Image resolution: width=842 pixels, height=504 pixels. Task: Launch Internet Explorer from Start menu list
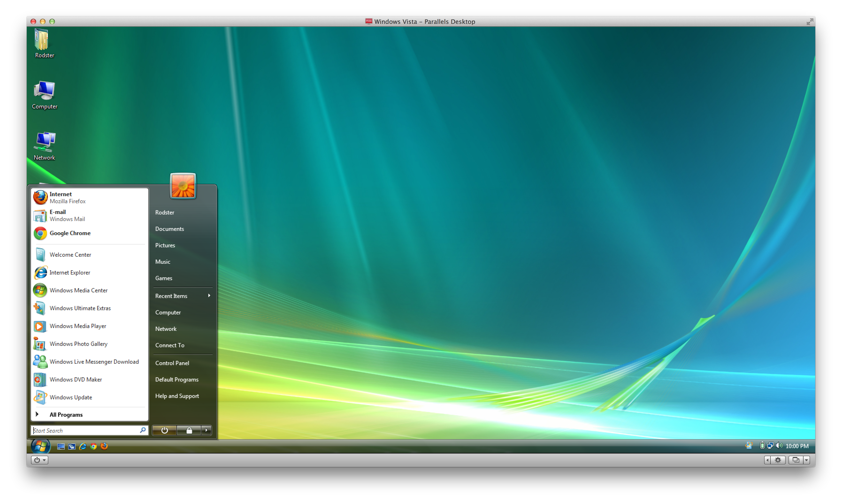89,272
